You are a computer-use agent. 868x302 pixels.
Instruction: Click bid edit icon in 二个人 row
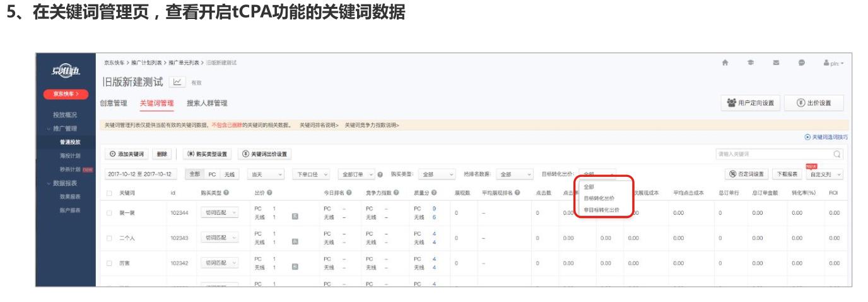tap(295, 241)
